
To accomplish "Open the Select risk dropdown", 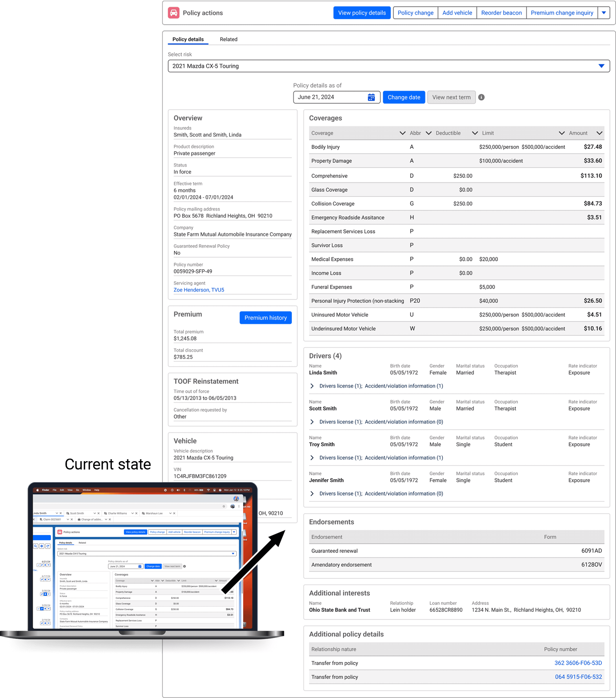I will [601, 66].
